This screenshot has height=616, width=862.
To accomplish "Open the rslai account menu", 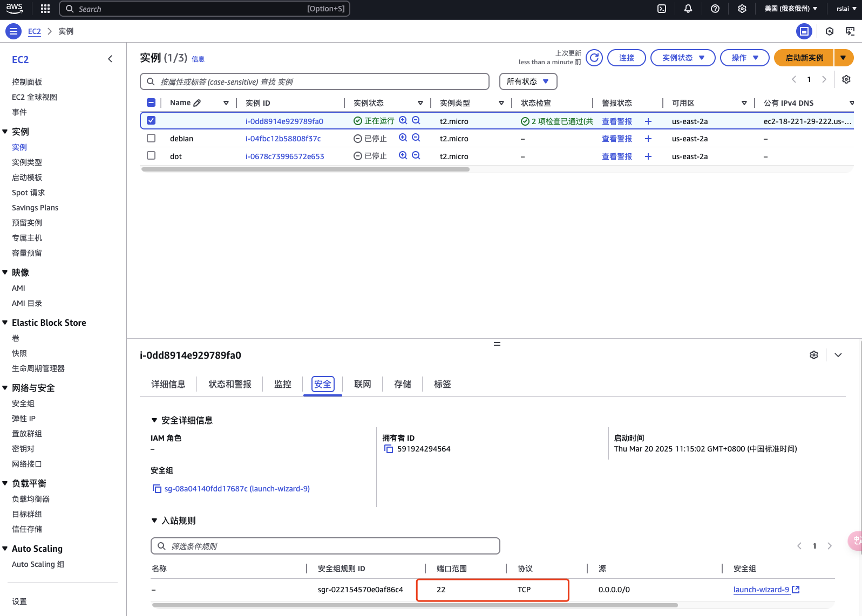I will (x=846, y=9).
